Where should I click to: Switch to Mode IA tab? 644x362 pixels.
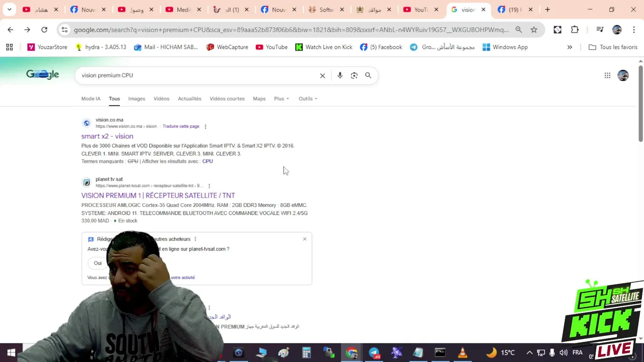91,99
